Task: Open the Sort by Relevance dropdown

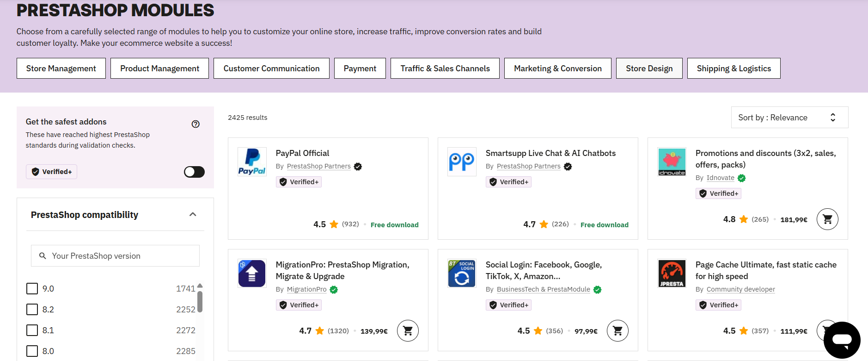Action: [x=789, y=118]
